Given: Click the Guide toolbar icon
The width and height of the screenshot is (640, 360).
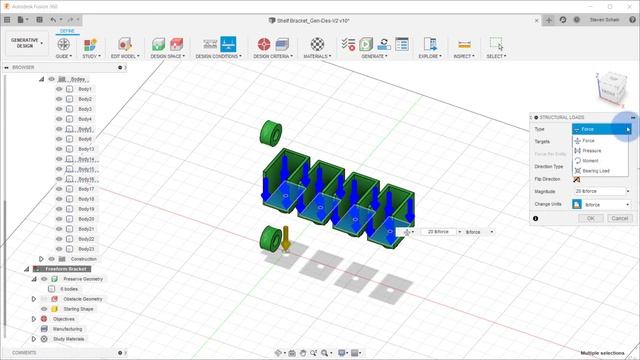Looking at the screenshot, I should pos(63,44).
